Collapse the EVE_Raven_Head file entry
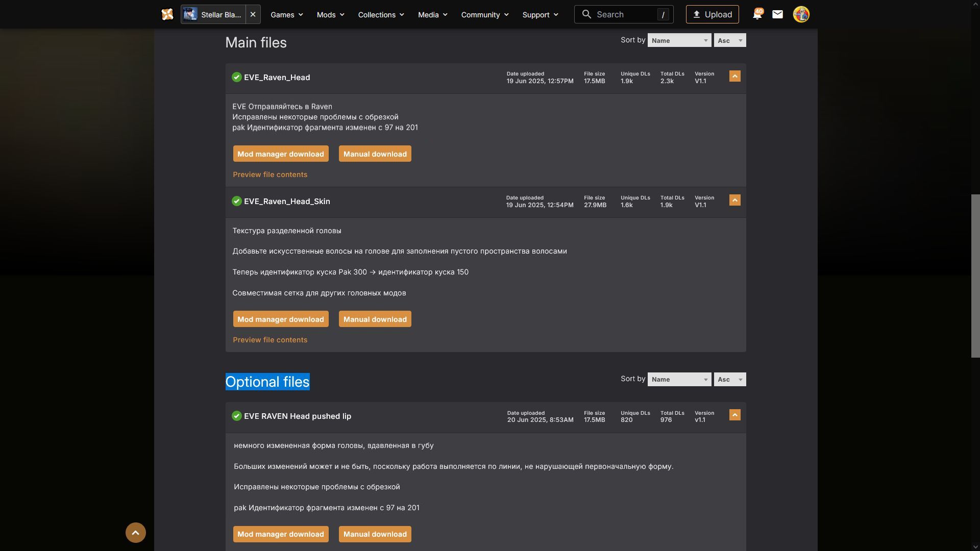The width and height of the screenshot is (980, 551). click(x=734, y=76)
